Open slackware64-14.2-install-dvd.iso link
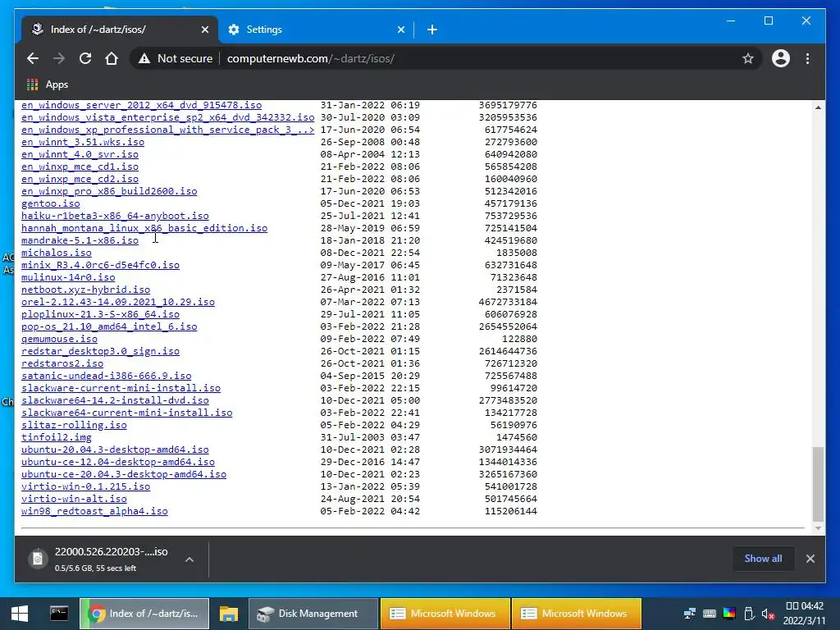Screen dimensions: 840x630 (x=115, y=401)
